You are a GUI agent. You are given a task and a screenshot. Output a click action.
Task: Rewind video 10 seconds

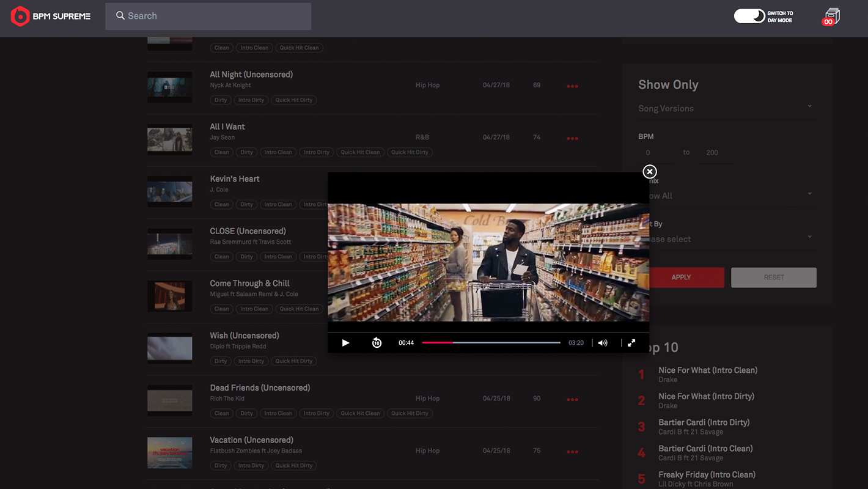(x=377, y=343)
